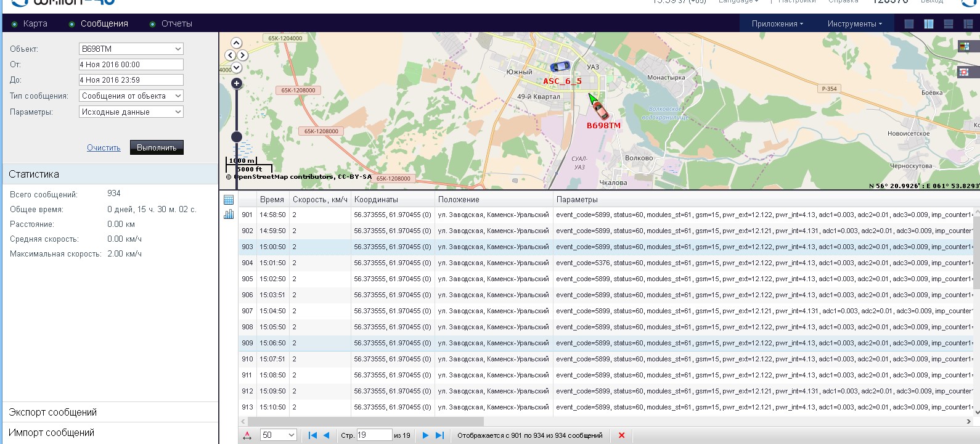This screenshot has height=444, width=980.
Task: Expand the Тип сообщения dropdown
Action: (131, 96)
